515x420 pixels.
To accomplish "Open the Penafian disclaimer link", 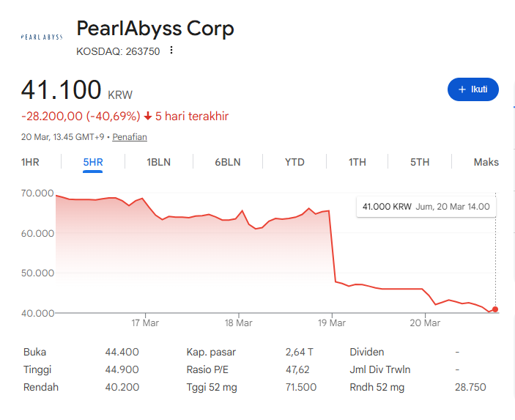I will pyautogui.click(x=130, y=137).
